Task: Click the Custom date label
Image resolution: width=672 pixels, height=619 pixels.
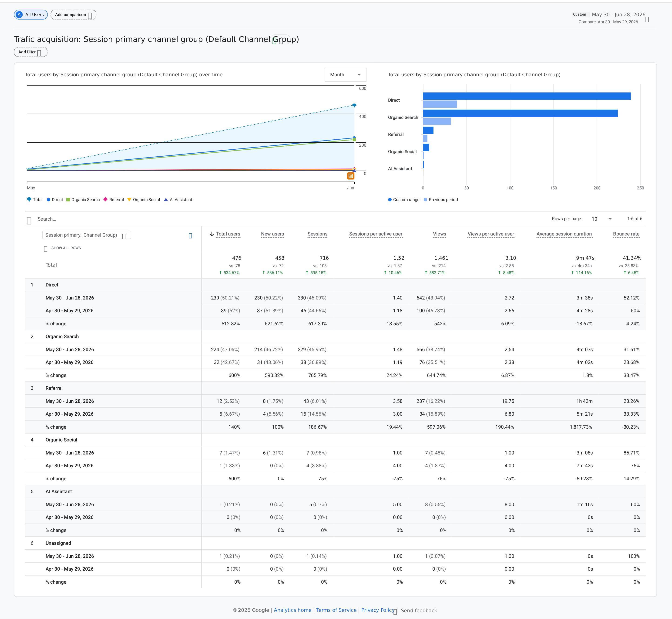Action: [x=580, y=14]
